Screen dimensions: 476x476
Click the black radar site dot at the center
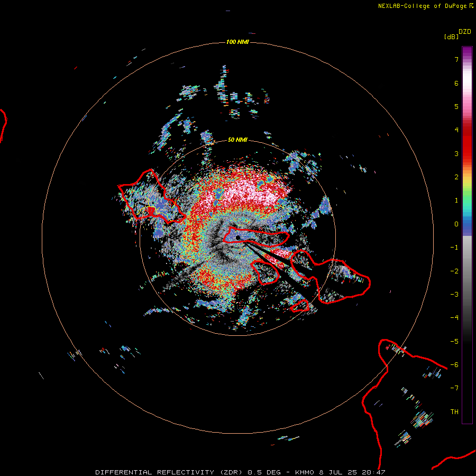[238, 237]
